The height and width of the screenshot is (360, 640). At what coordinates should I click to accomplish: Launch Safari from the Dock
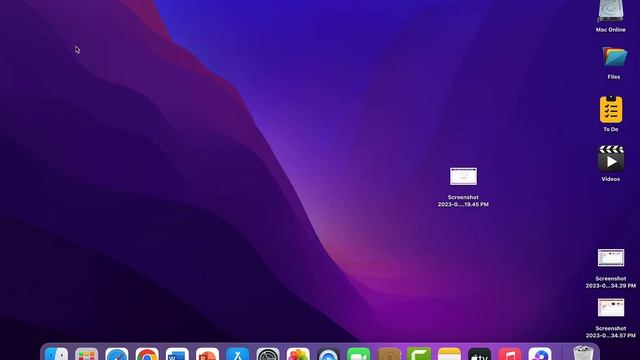click(x=117, y=354)
